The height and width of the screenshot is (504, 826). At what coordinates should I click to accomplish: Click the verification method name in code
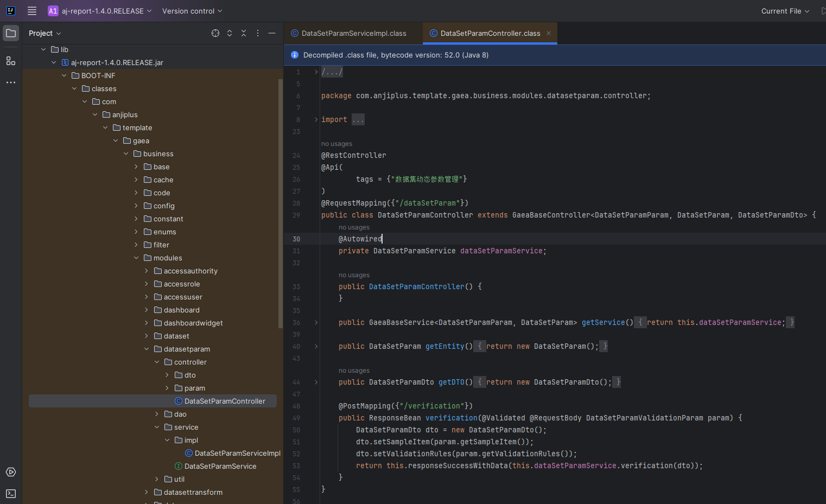point(452,418)
